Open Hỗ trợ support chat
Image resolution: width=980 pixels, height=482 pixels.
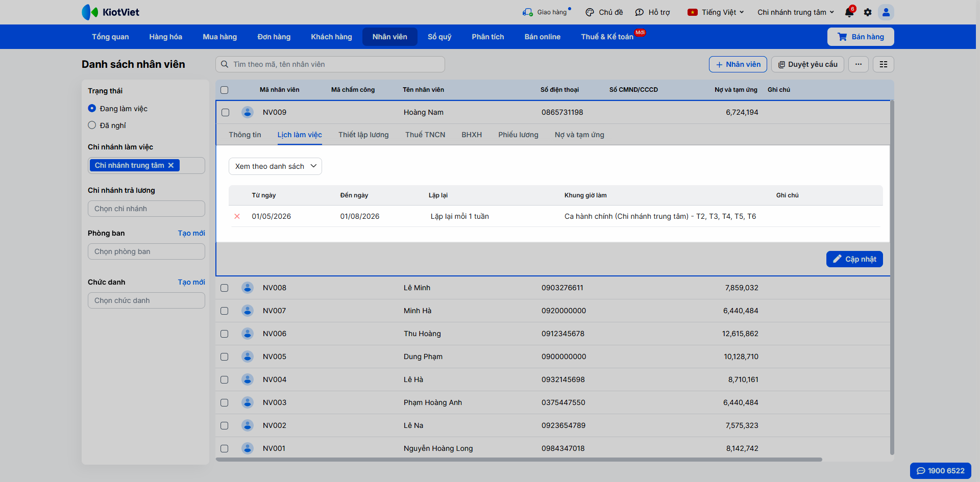pos(652,12)
